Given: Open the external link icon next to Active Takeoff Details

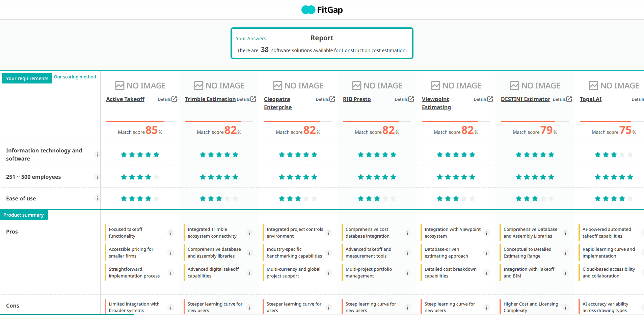Looking at the screenshot, I should (174, 99).
